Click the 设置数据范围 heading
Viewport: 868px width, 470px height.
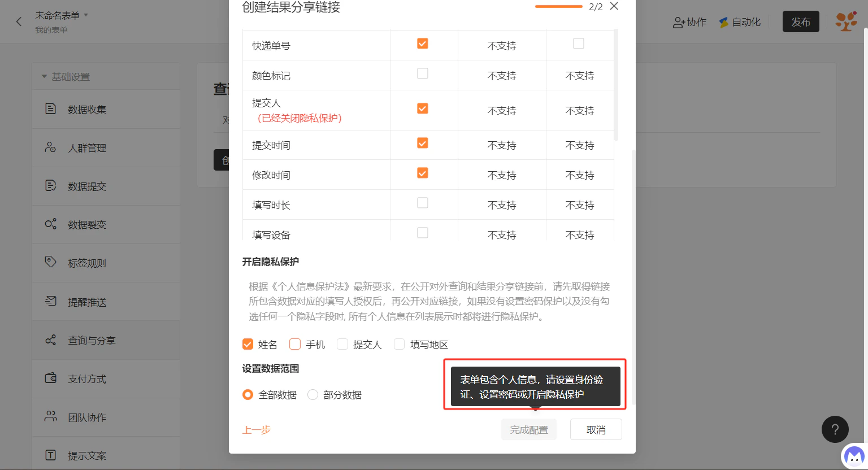[271, 368]
